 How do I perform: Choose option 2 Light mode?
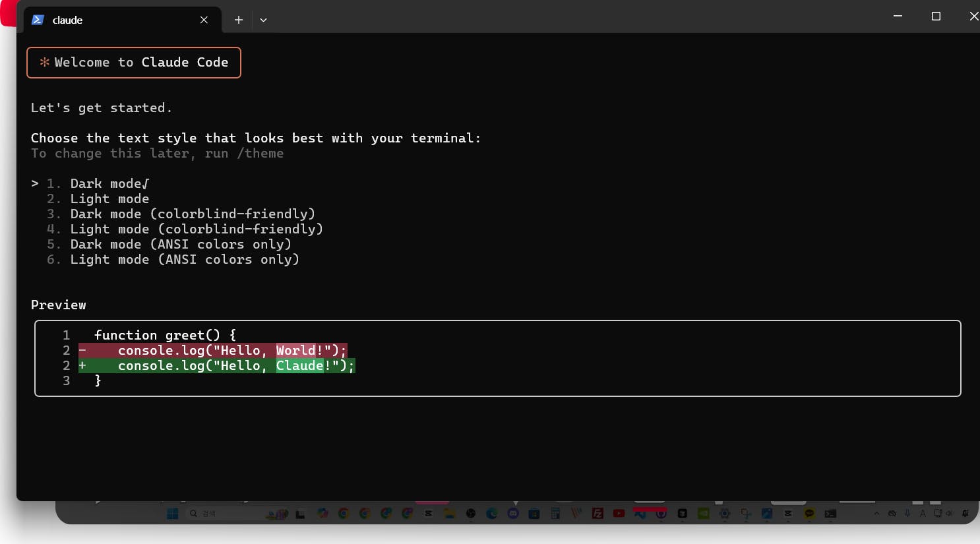point(98,198)
